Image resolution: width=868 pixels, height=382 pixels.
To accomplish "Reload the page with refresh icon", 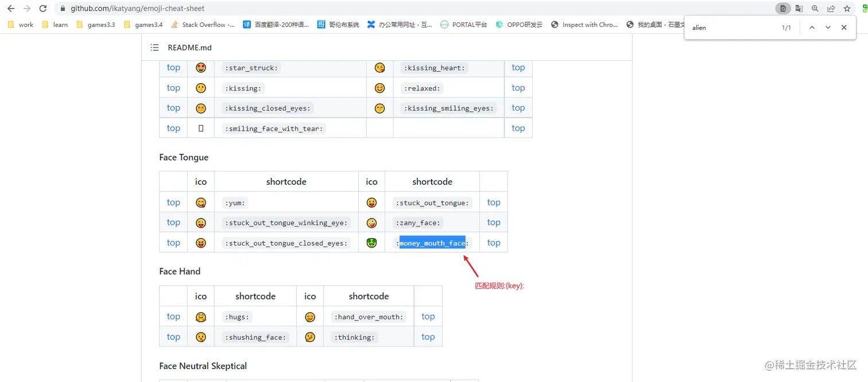I will [x=42, y=9].
